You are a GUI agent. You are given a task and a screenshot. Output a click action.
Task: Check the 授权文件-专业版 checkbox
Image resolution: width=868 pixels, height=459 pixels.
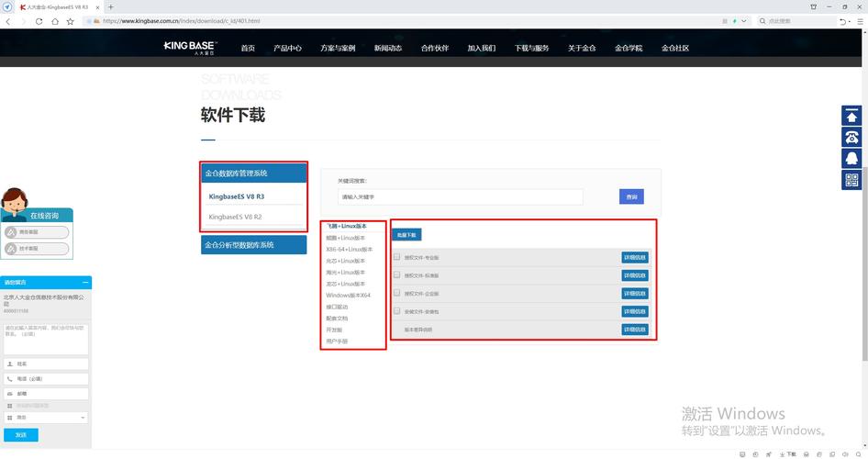396,257
